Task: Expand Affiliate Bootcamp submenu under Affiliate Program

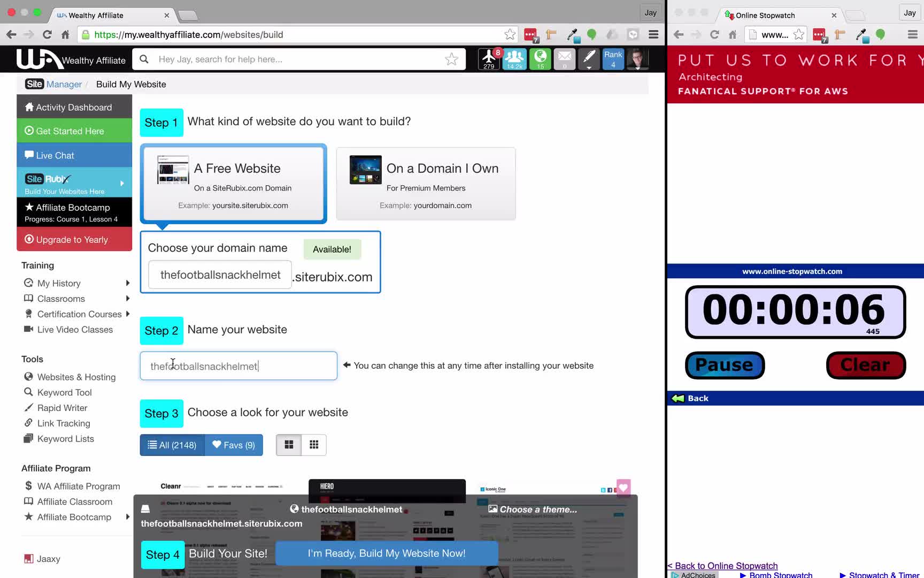Action: tap(127, 517)
